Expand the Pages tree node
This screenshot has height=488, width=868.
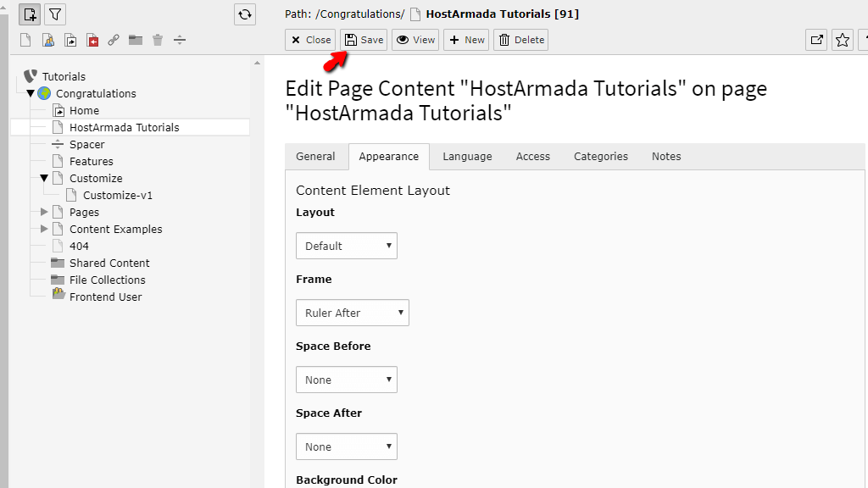tap(44, 212)
